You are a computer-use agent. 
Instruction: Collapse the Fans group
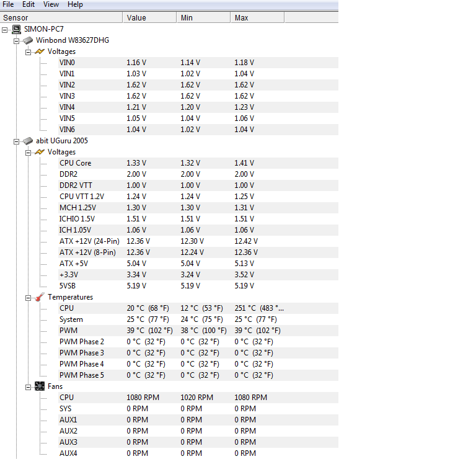[29, 386]
